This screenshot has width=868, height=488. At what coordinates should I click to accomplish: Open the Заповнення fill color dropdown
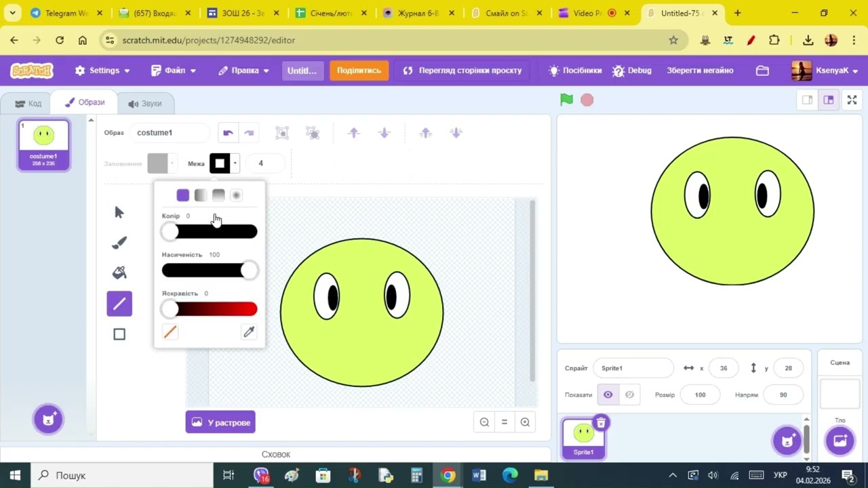[x=161, y=163]
